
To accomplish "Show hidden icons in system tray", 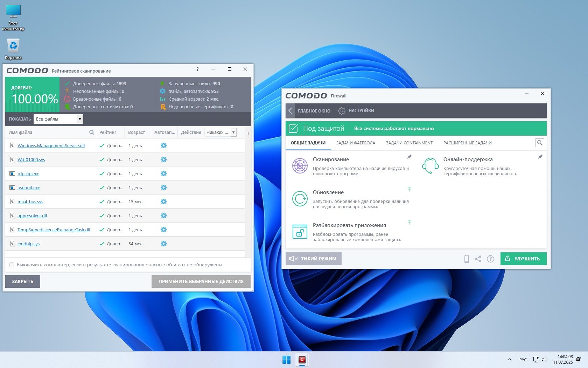I will pyautogui.click(x=510, y=360).
